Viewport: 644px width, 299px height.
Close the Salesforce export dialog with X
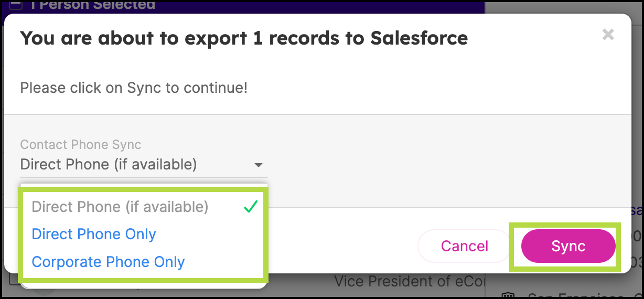click(608, 35)
